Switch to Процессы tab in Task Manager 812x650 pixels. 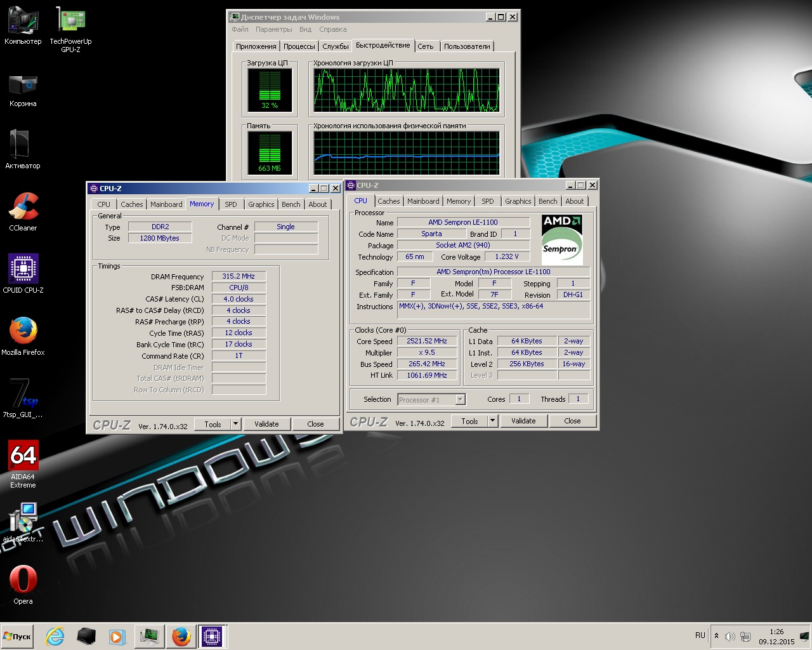tap(299, 46)
